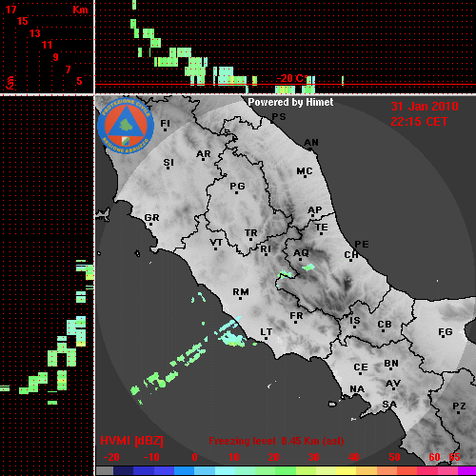Click the -20 C° isotherm label
476x476 pixels.
(x=292, y=78)
